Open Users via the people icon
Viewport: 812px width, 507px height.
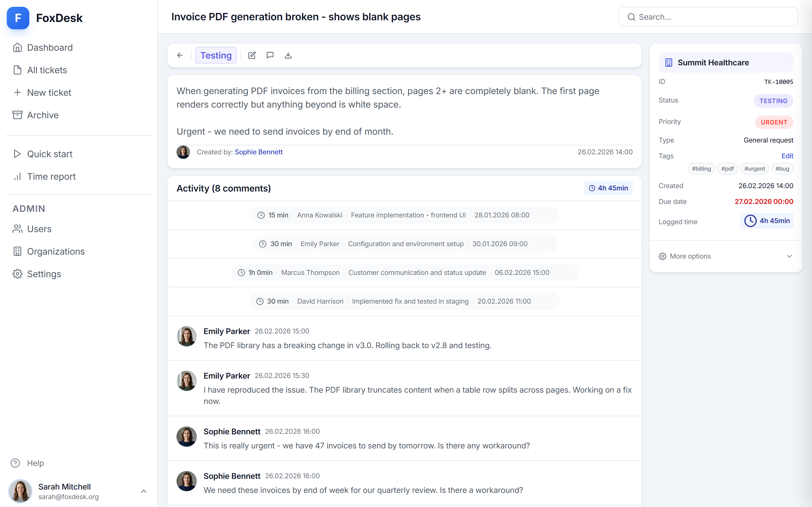[x=18, y=229]
